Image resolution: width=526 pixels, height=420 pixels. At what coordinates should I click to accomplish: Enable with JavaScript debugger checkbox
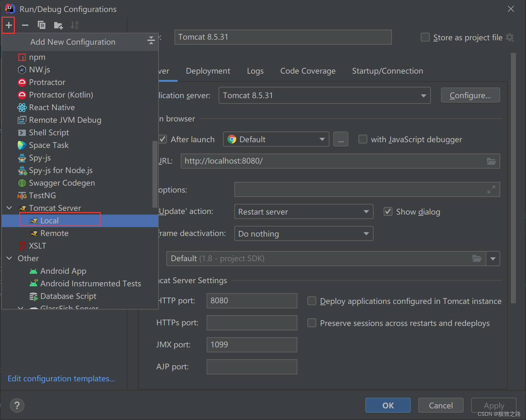pyautogui.click(x=363, y=139)
